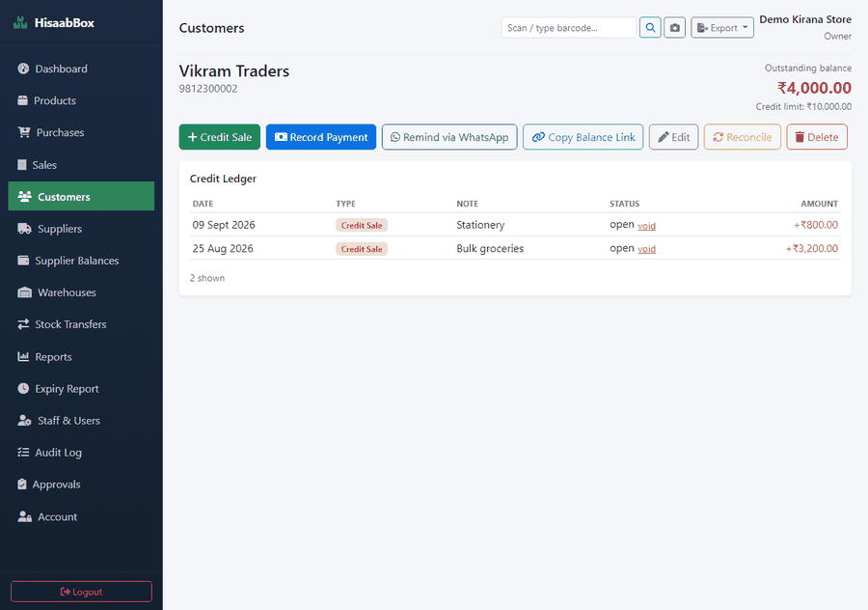Click the HisaabBox logo icon
Viewport: 868px width, 610px height.
pos(20,23)
